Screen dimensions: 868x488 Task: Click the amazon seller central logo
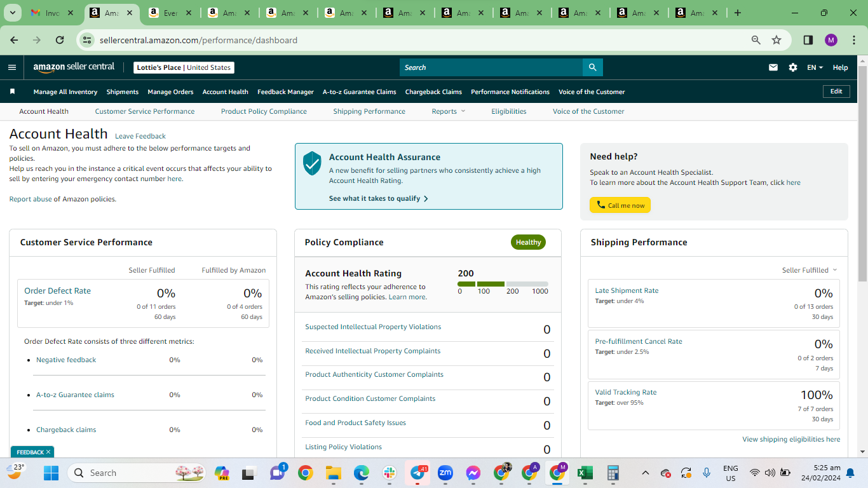coord(74,67)
